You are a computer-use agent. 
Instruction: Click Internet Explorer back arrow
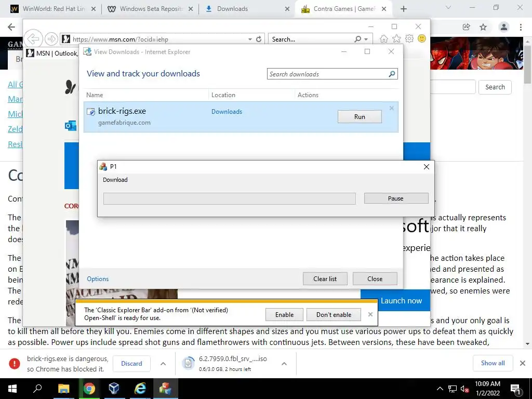click(33, 39)
